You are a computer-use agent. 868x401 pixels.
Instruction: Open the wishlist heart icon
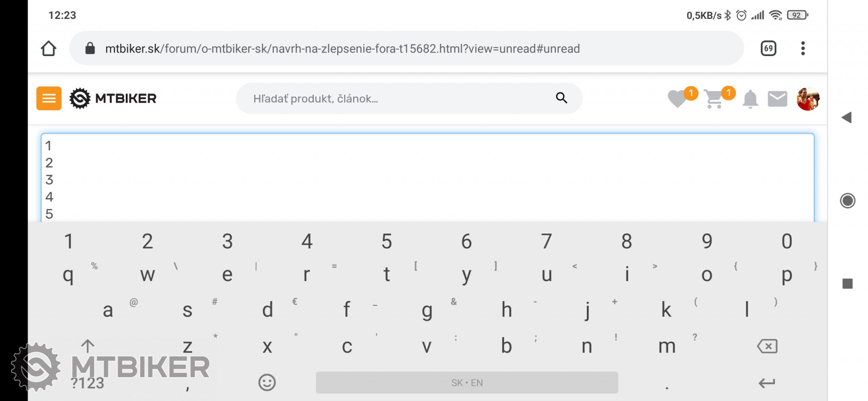click(x=677, y=99)
